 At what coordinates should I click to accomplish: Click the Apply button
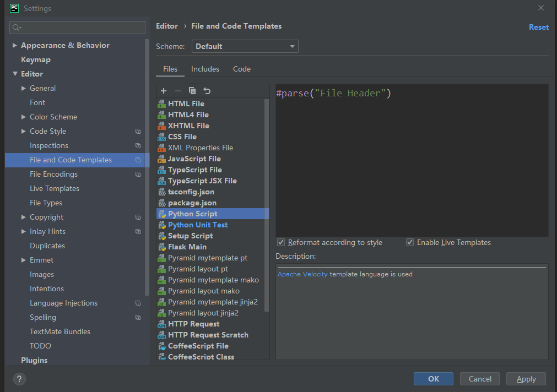pyautogui.click(x=526, y=379)
